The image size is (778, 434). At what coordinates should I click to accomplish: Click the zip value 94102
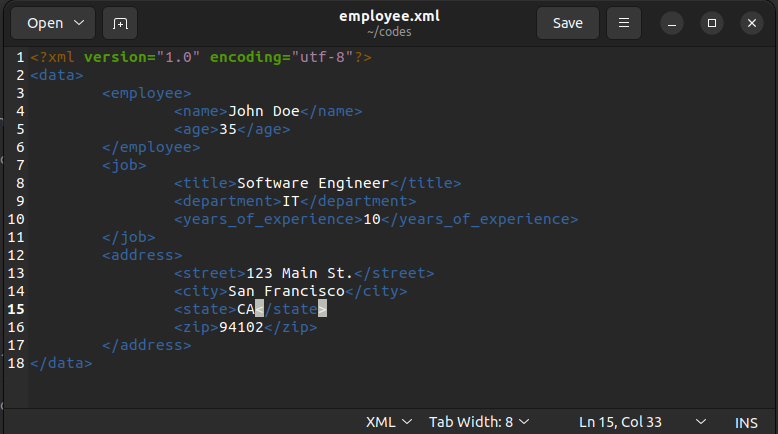click(x=241, y=327)
